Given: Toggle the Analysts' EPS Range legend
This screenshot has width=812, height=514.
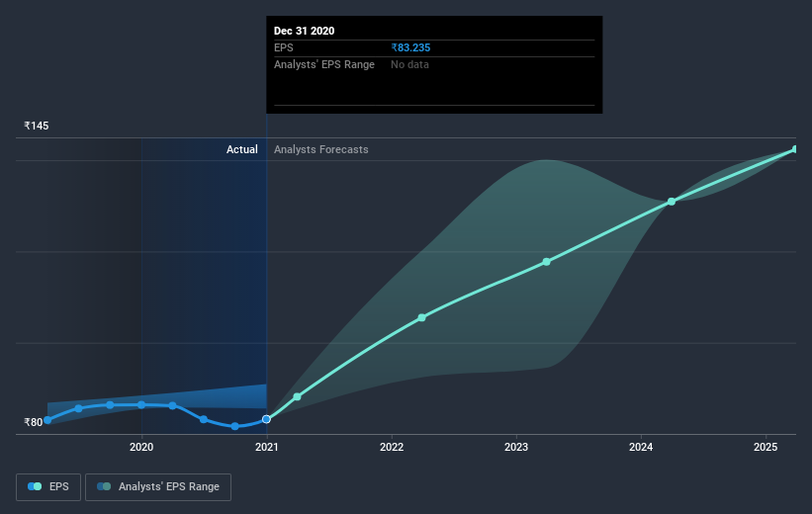Looking at the screenshot, I should point(158,487).
